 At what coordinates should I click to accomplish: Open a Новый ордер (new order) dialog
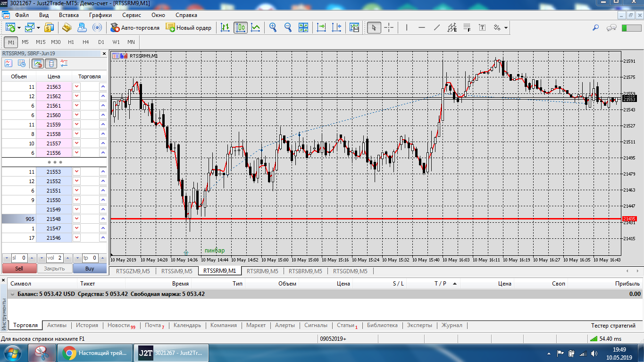(188, 28)
